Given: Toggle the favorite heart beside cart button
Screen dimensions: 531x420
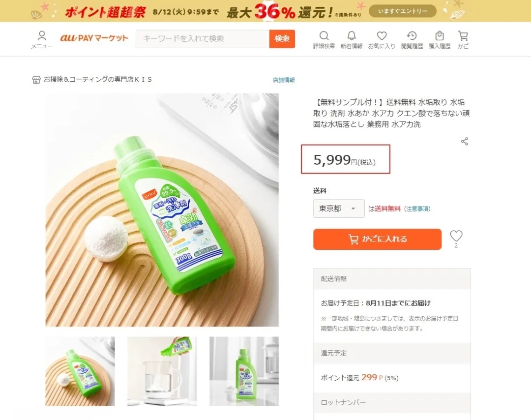Looking at the screenshot, I should [x=456, y=236].
